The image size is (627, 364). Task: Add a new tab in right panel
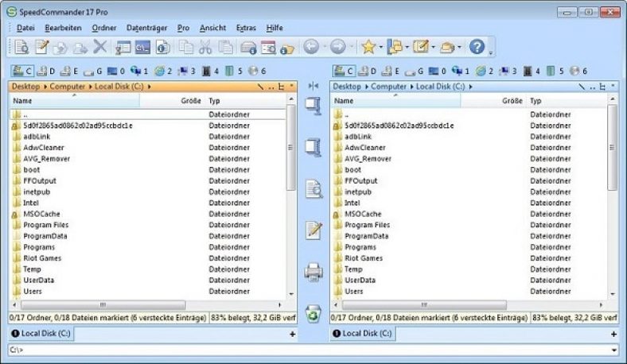coord(613,334)
